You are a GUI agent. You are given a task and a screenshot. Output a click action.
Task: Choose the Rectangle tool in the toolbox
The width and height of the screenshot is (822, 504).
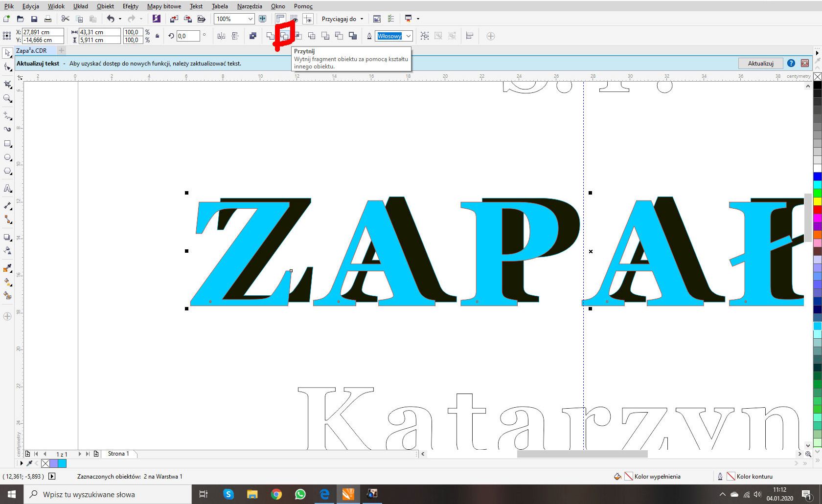click(7, 144)
